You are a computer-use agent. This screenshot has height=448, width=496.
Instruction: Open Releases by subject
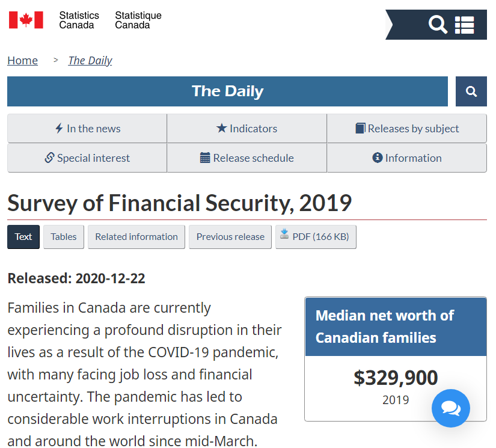click(x=407, y=129)
